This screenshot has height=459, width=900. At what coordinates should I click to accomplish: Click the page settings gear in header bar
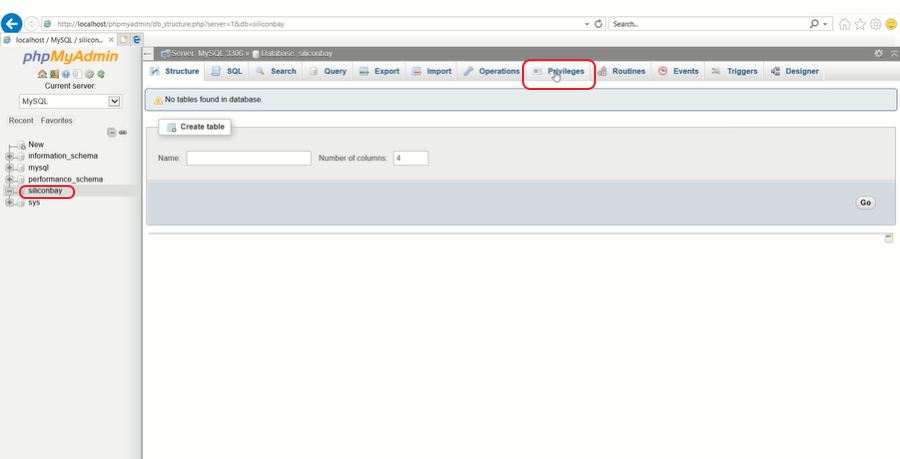878,53
